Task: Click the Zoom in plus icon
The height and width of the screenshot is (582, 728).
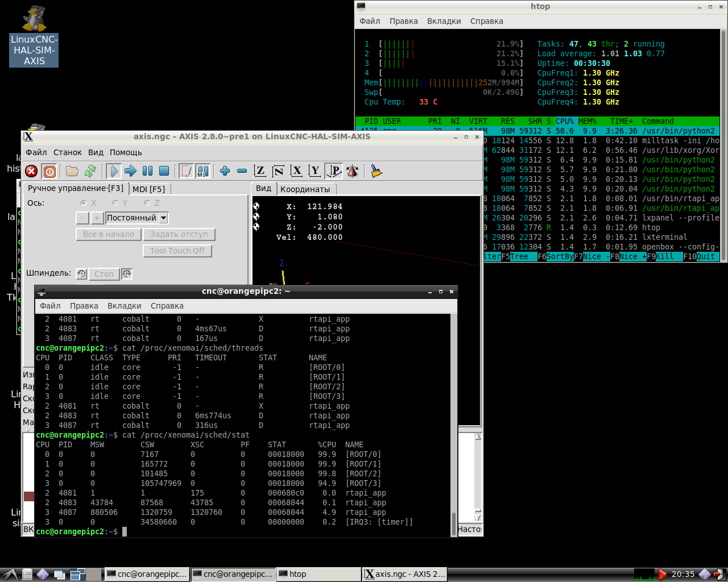Action: pos(225,171)
